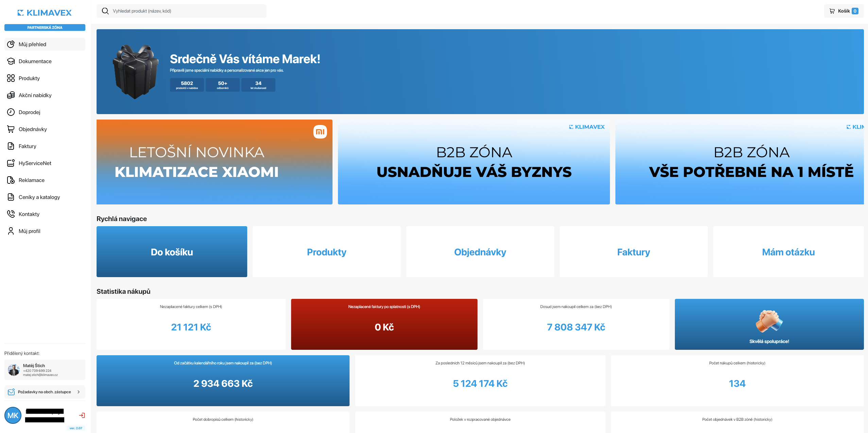Click the Doprodej clock icon
This screenshot has width=868, height=433.
11,112
